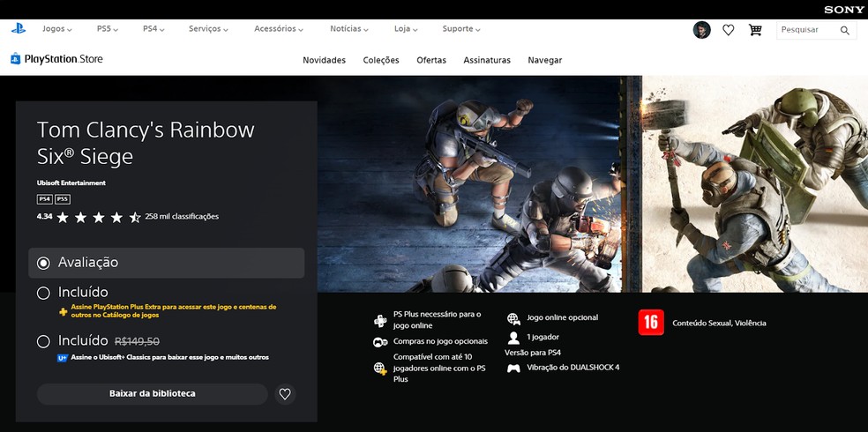Click the search magnifier icon
The height and width of the screenshot is (432, 868).
pos(844,31)
